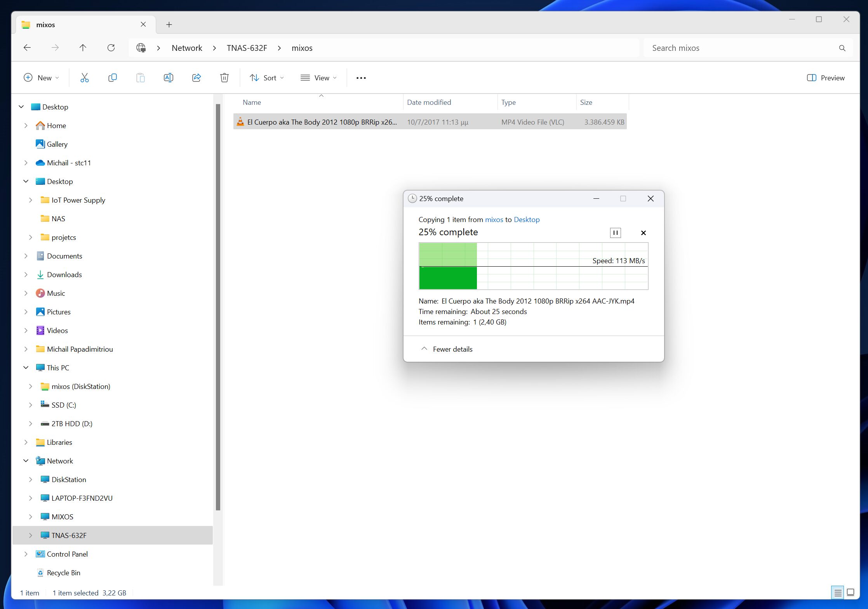Image resolution: width=868 pixels, height=609 pixels.
Task: Click TNAS-632F in the address breadcrumb
Action: click(x=247, y=48)
